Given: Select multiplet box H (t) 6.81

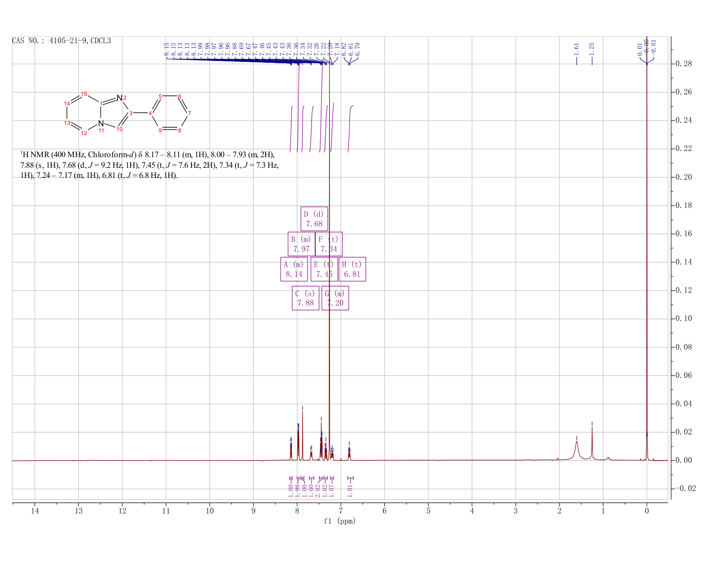Looking at the screenshot, I should click(x=352, y=269).
